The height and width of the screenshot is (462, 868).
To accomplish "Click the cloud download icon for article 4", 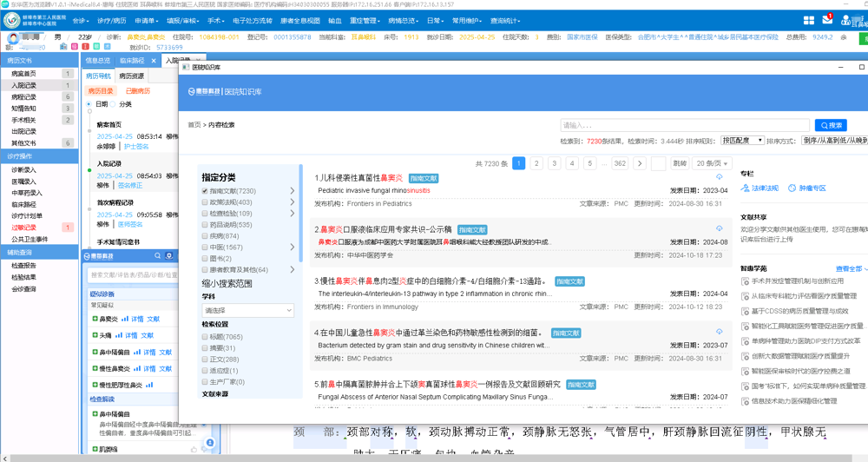I will [719, 331].
